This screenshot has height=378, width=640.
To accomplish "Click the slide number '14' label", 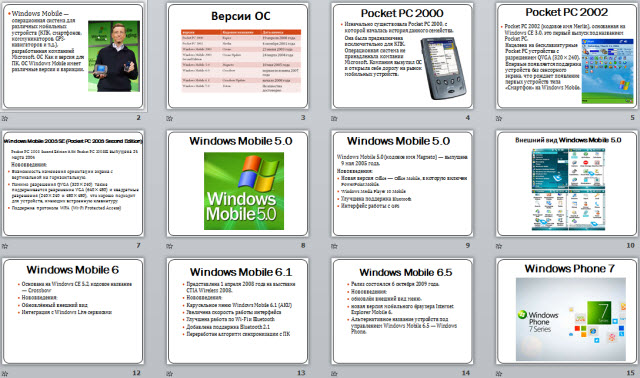I will (466, 373).
